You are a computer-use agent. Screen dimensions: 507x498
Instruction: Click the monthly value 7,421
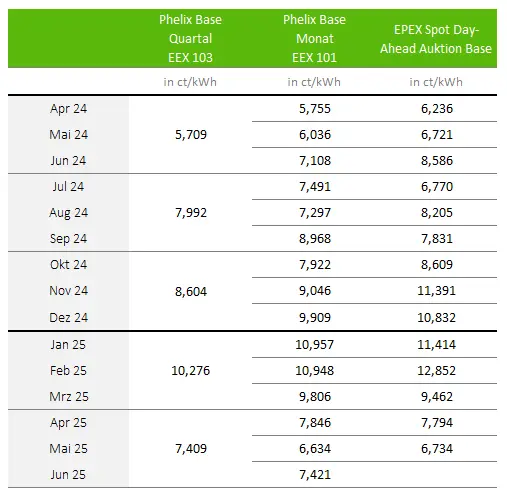(315, 475)
